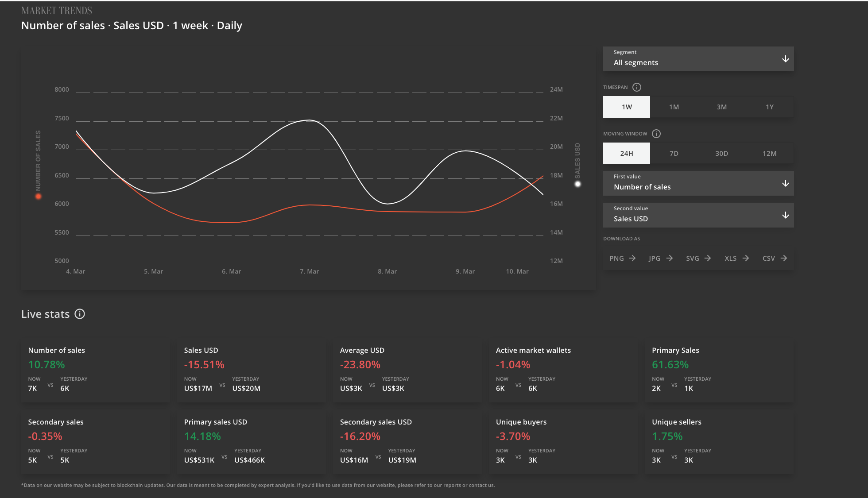
Task: Select the 12M moving window button
Action: 770,154
